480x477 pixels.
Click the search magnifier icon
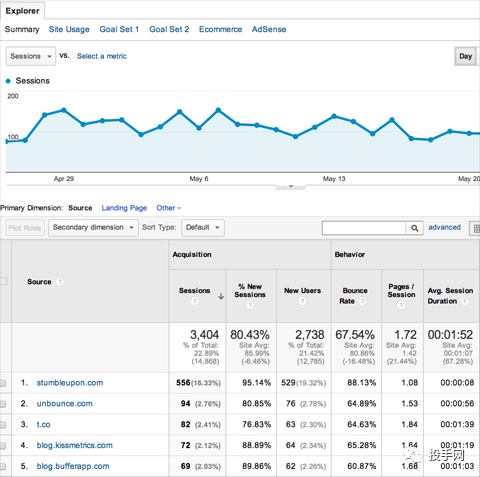414,228
